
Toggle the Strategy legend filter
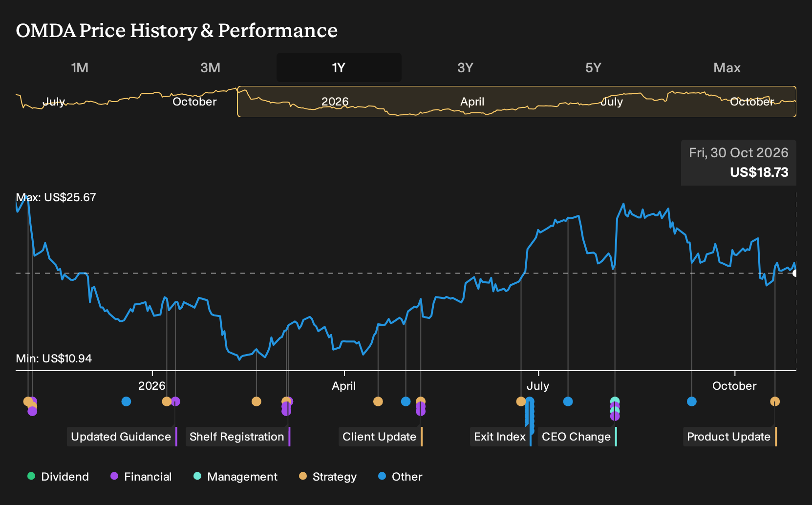coord(328,476)
